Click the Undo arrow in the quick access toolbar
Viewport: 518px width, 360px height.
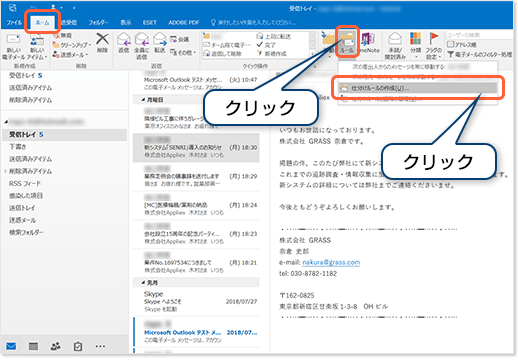tap(33, 7)
